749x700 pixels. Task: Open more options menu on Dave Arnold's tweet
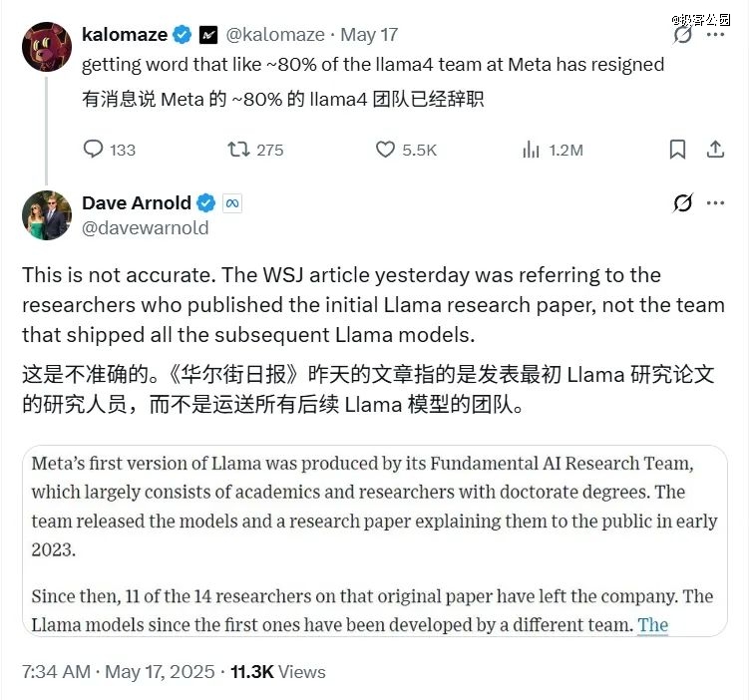click(x=715, y=203)
